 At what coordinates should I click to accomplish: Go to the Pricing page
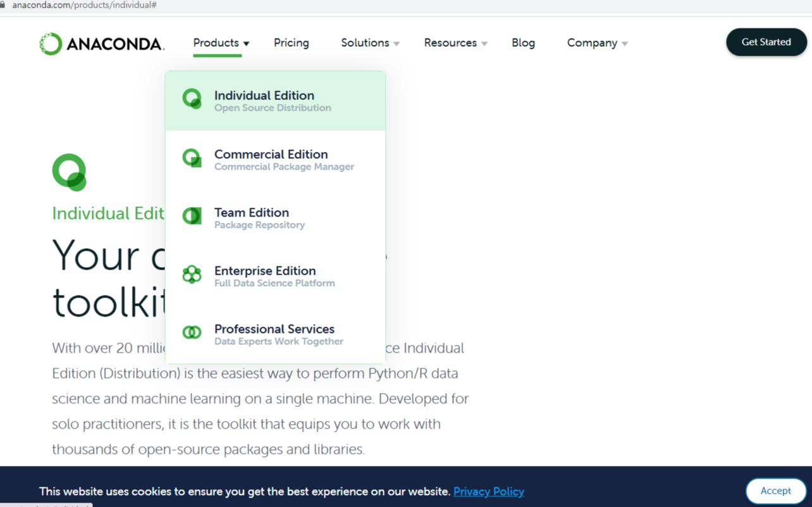click(292, 43)
